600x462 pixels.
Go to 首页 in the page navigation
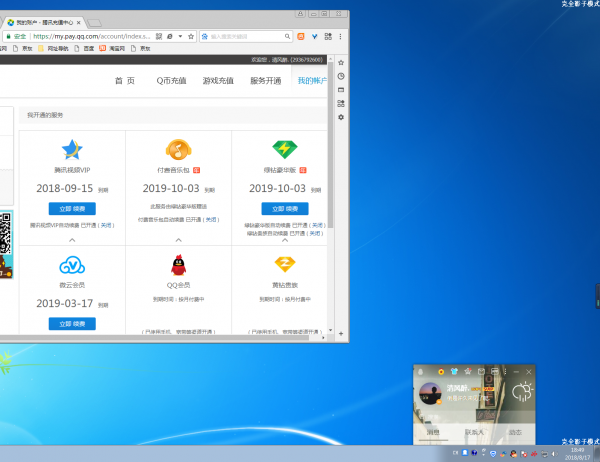[125, 81]
